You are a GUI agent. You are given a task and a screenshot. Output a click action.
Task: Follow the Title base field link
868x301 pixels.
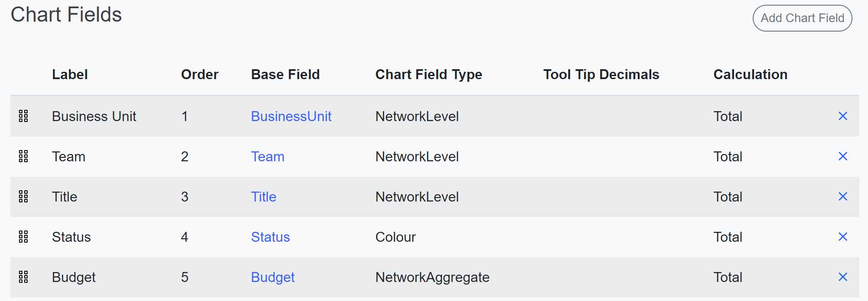click(x=263, y=197)
